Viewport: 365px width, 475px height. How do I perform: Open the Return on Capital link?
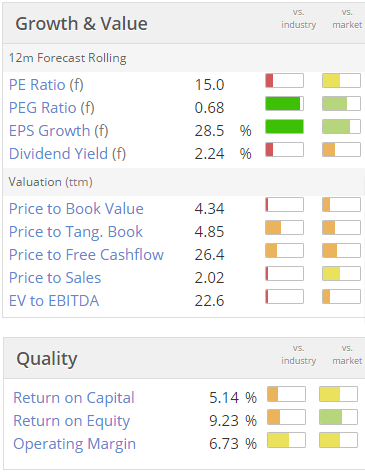coord(74,398)
